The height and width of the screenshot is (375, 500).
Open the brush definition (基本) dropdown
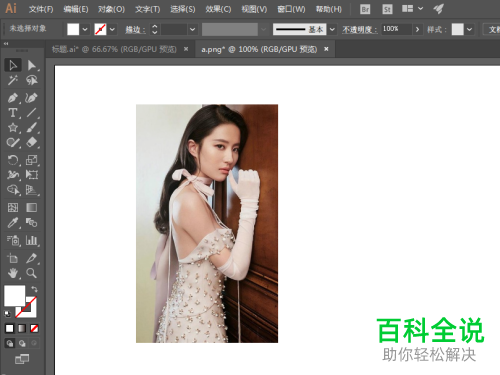click(x=332, y=29)
